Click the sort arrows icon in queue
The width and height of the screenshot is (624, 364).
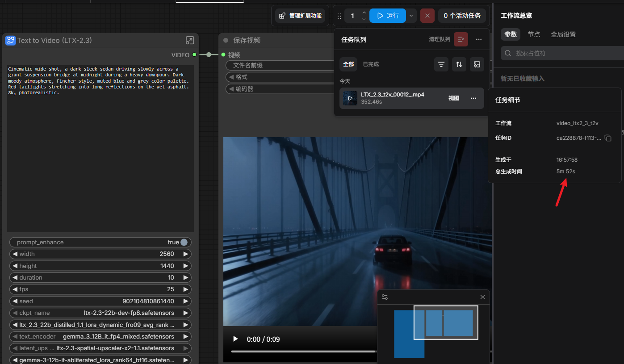click(459, 64)
